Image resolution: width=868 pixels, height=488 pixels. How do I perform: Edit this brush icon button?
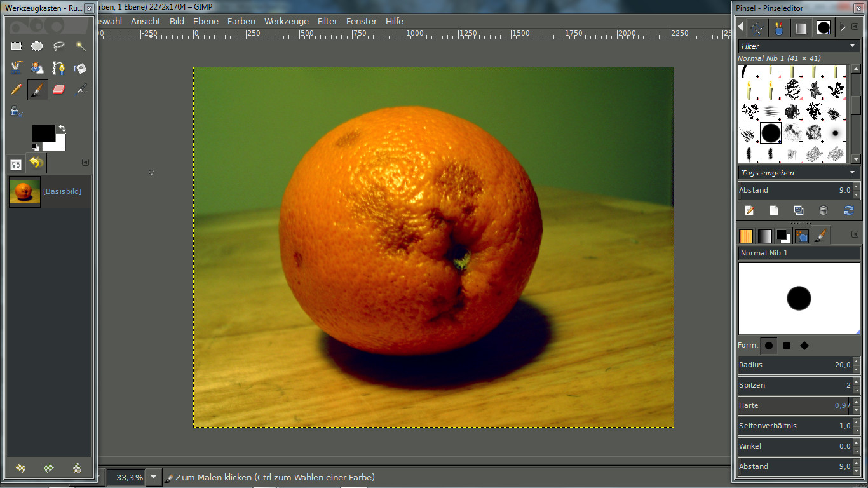[x=749, y=210]
